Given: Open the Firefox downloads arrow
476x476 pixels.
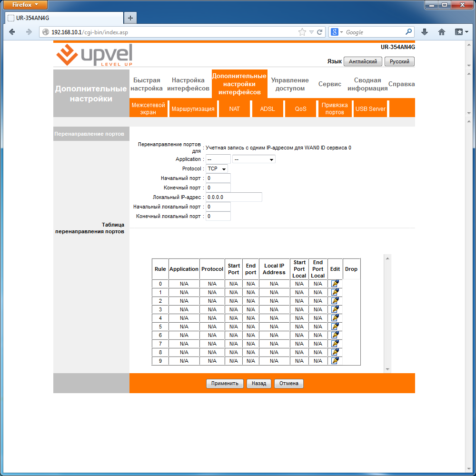Looking at the screenshot, I should [x=425, y=32].
